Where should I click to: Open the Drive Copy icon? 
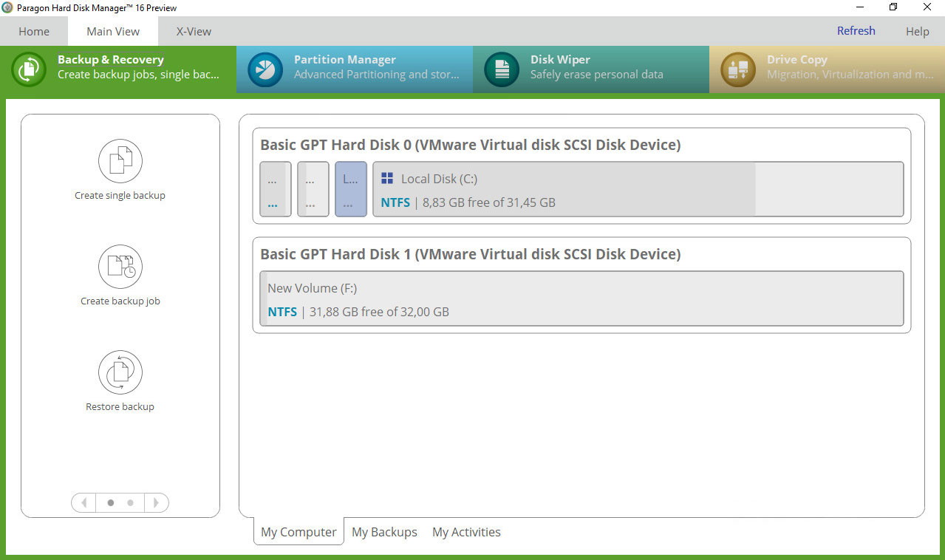coord(738,69)
